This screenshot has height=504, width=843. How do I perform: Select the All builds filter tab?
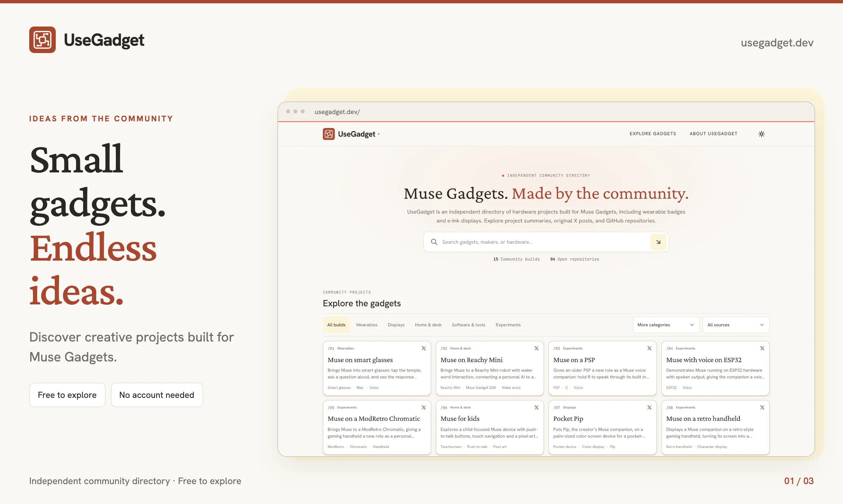(336, 325)
